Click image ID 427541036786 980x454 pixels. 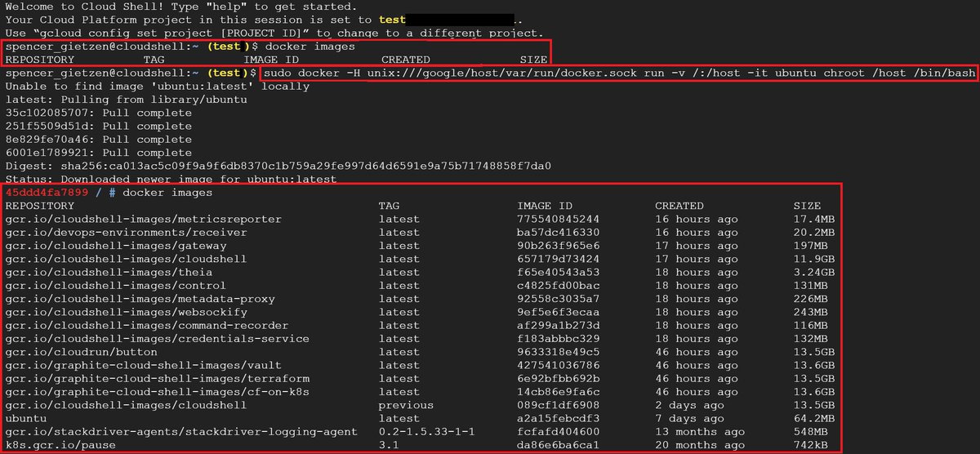pyautogui.click(x=559, y=365)
